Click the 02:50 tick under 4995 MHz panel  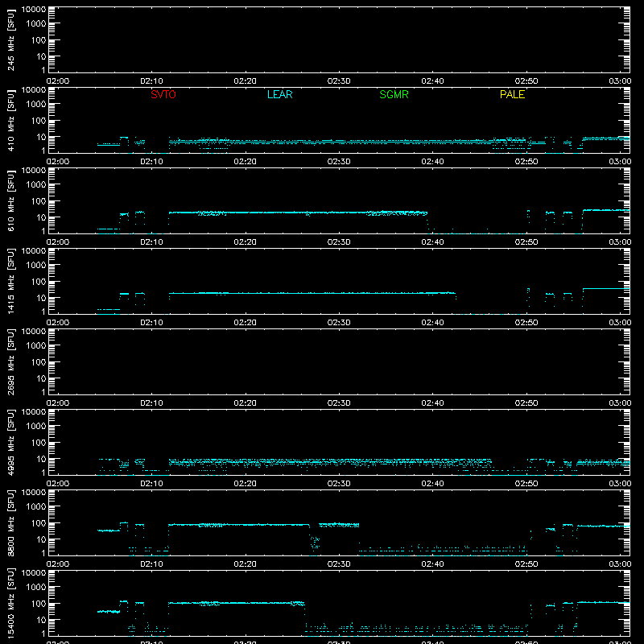526,484
